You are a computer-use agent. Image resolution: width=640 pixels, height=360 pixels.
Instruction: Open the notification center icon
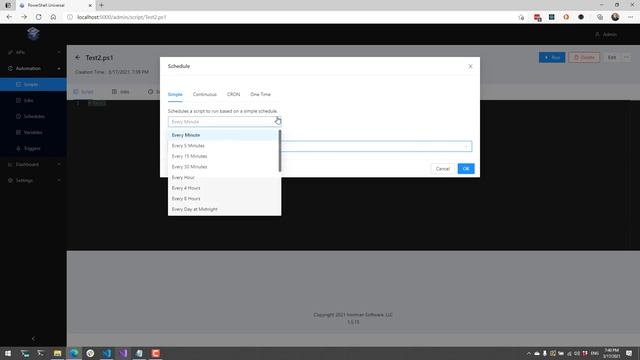click(x=629, y=353)
